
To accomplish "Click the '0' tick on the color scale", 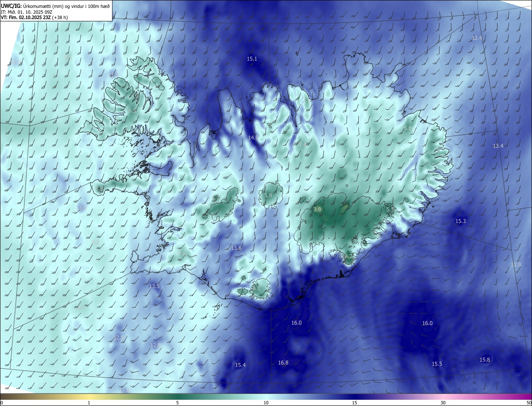I will click(2, 403).
